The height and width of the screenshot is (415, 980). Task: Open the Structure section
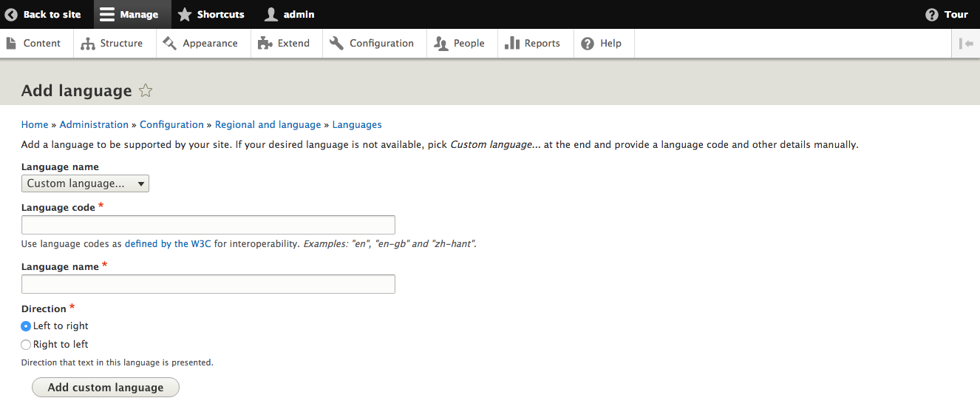tap(112, 44)
